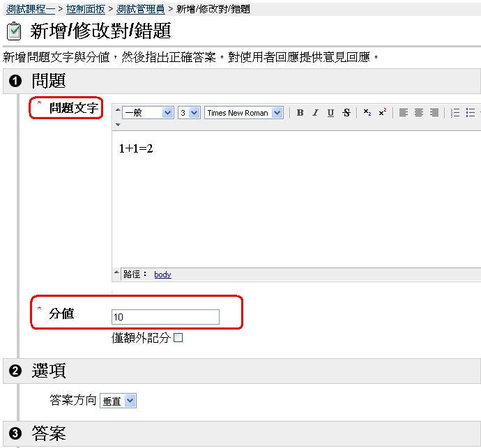Apply strikethrough formatting
The height and width of the screenshot is (448, 481).
(x=346, y=113)
